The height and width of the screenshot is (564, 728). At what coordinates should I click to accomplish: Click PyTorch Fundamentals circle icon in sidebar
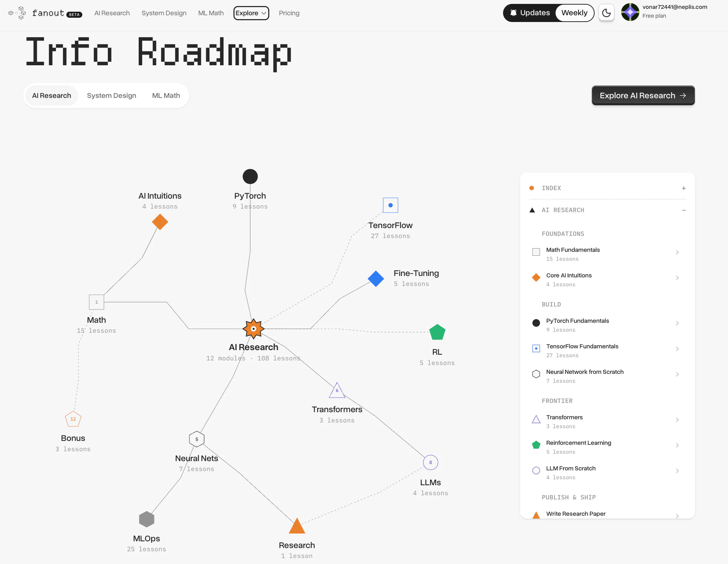(x=536, y=323)
